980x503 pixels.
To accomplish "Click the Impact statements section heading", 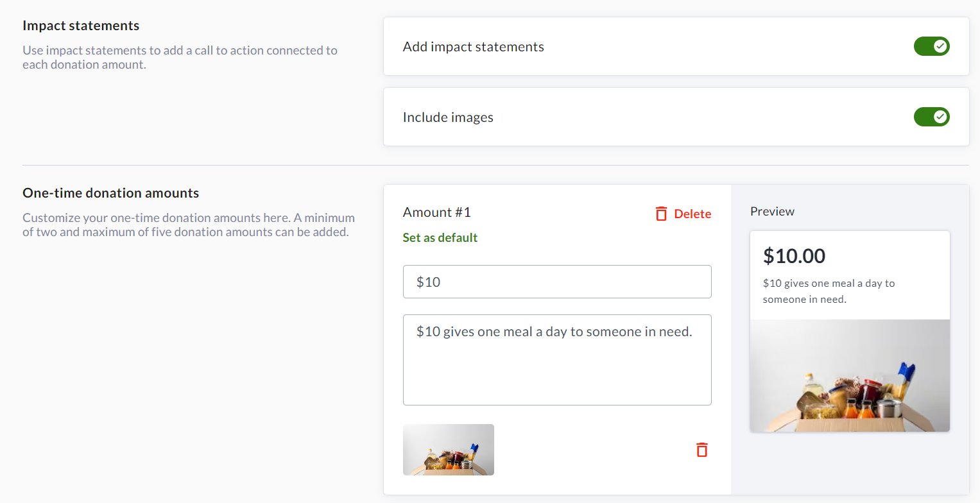I will [x=81, y=26].
